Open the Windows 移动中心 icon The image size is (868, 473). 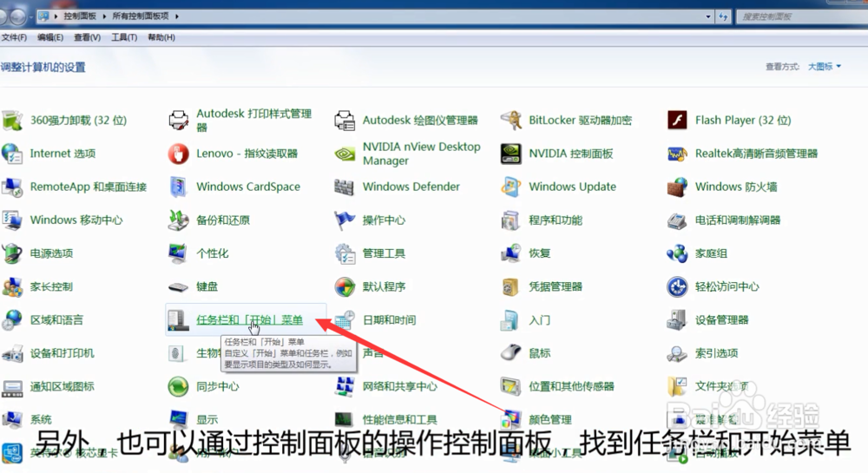[12, 220]
